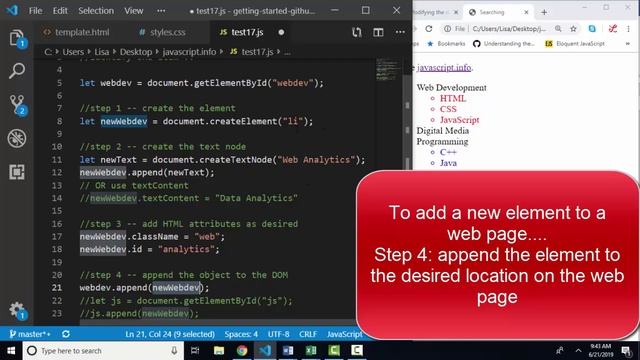
Task: Open Chrome from the taskbar
Action: [x=242, y=351]
